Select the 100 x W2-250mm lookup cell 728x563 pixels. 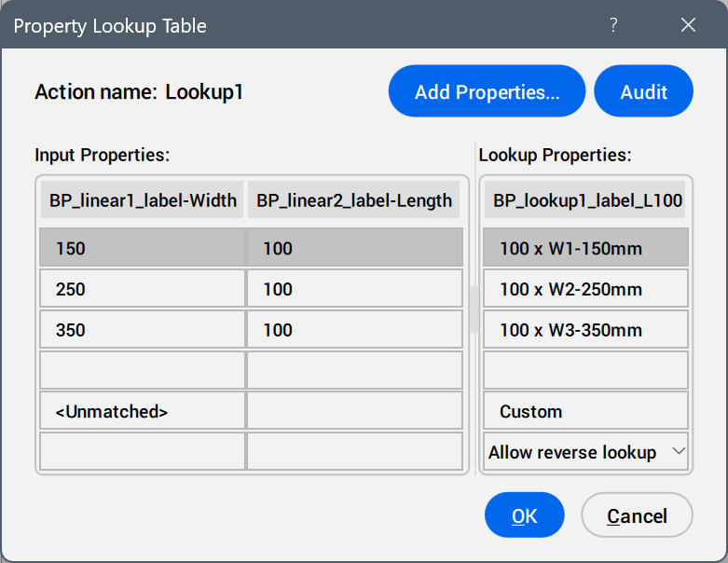coord(586,289)
